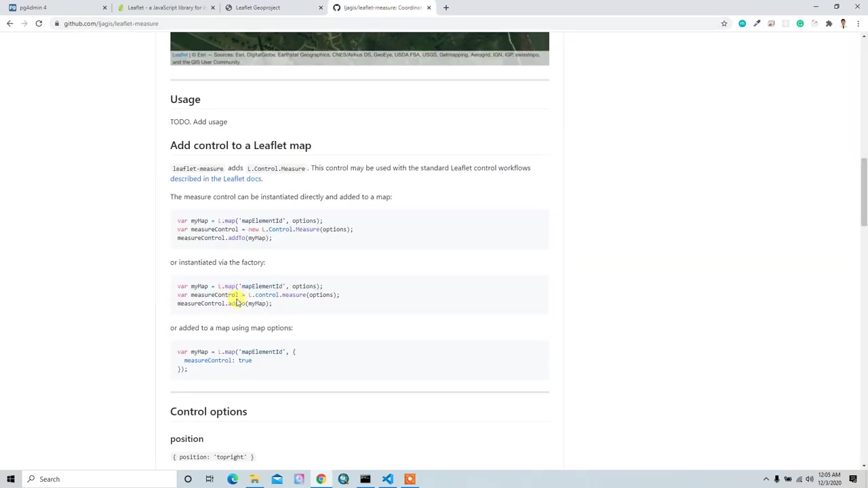
Task: Click the taskbar Search box
Action: pos(98,479)
